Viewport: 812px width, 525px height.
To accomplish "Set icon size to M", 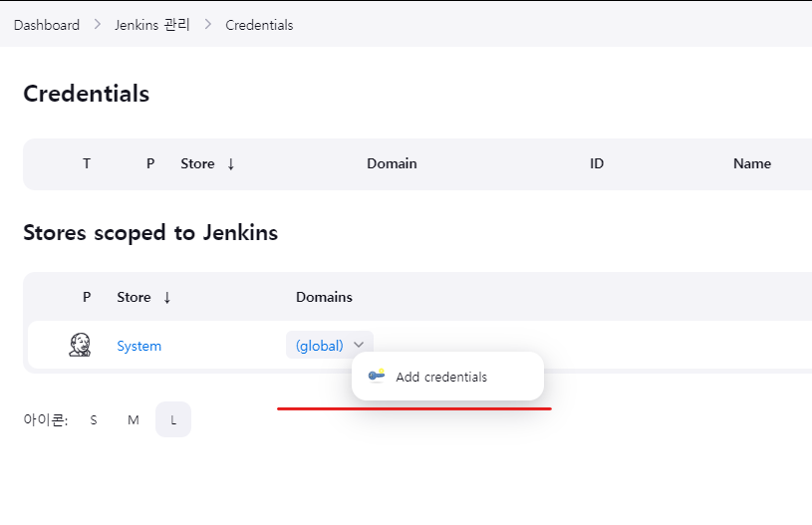I will 134,419.
